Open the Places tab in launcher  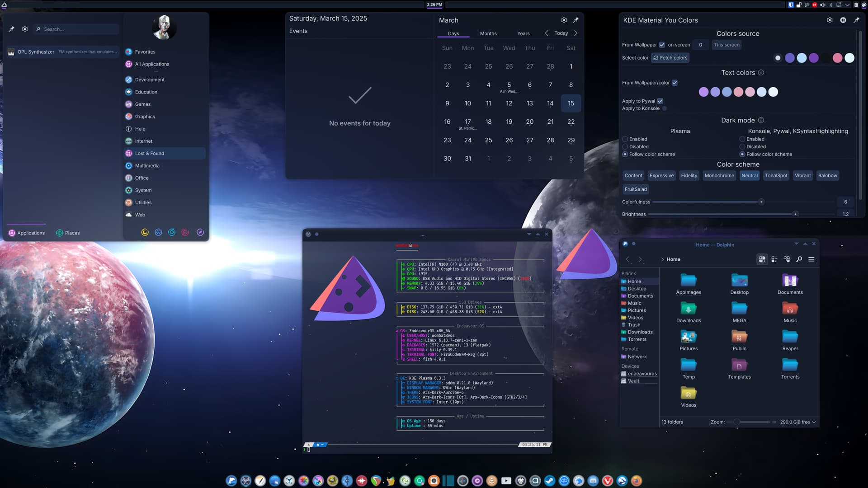(x=68, y=233)
